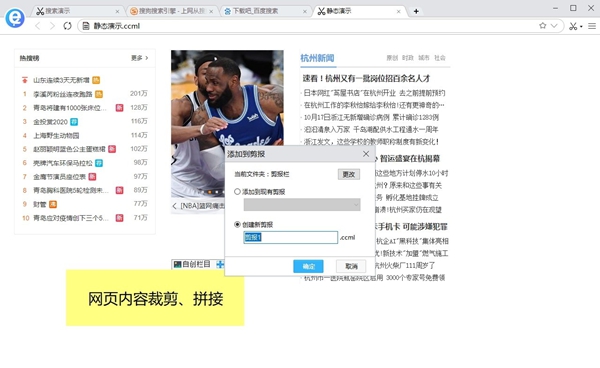Go forward using the forward arrow
600x368 pixels.
(52, 26)
